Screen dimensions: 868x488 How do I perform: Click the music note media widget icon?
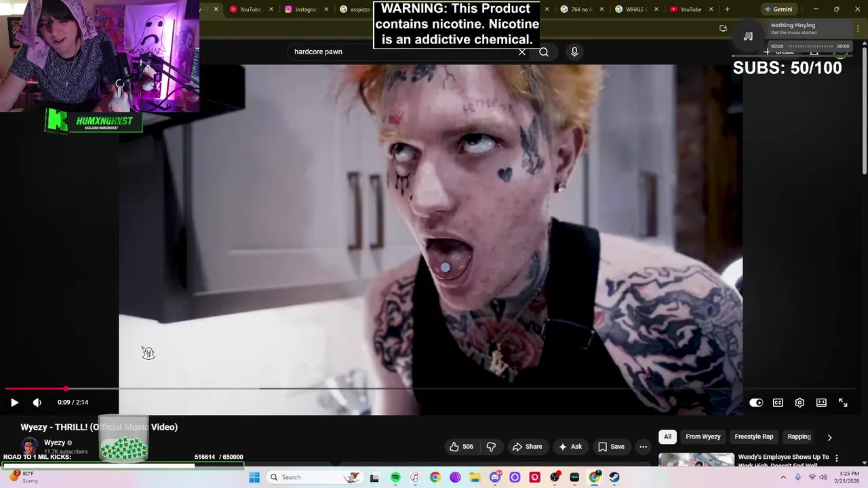[748, 36]
